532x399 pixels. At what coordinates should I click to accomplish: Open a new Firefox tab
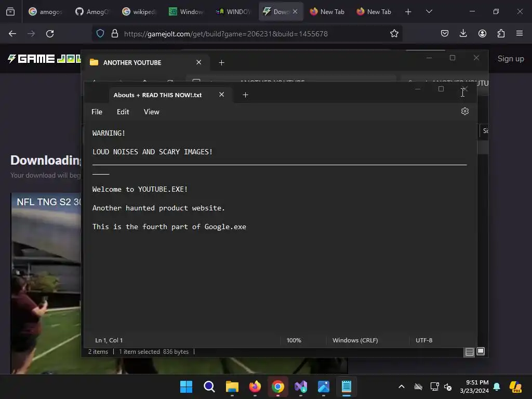tap(408, 12)
